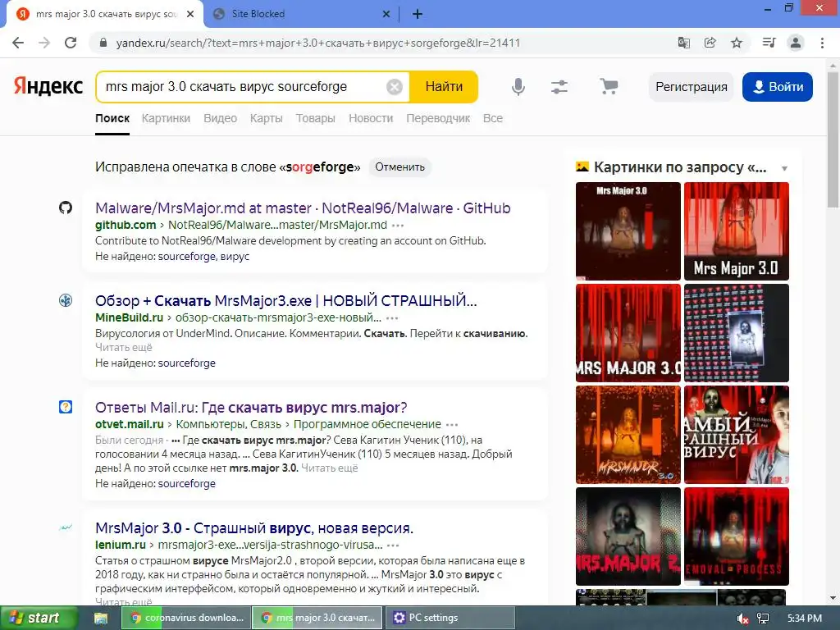Viewport: 840px width, 630px height.
Task: Click the lenium.ru result favicon
Action: [66, 527]
